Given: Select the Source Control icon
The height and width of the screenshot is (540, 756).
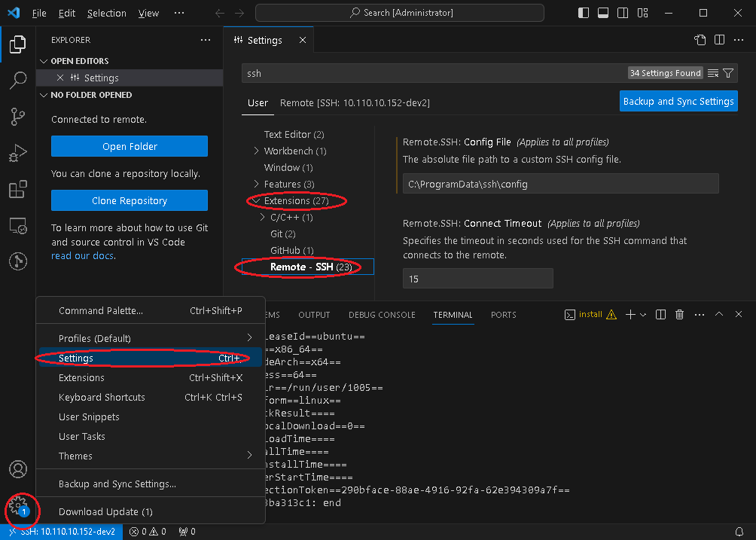Looking at the screenshot, I should (18, 117).
